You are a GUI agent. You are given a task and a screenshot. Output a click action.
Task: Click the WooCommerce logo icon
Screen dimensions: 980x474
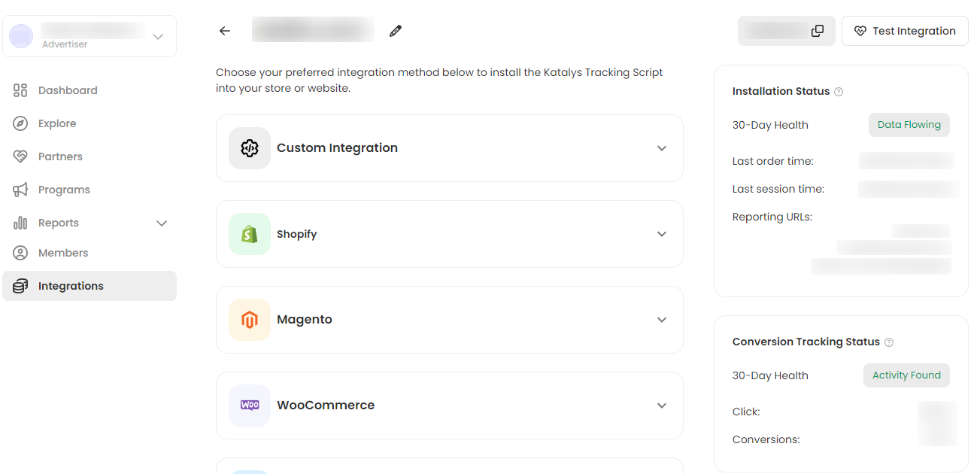click(250, 406)
